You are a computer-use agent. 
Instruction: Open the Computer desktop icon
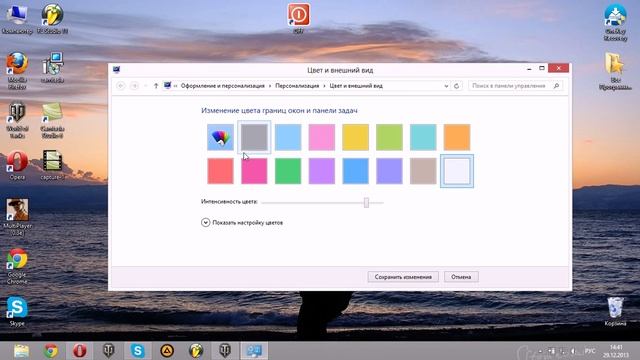[x=17, y=19]
